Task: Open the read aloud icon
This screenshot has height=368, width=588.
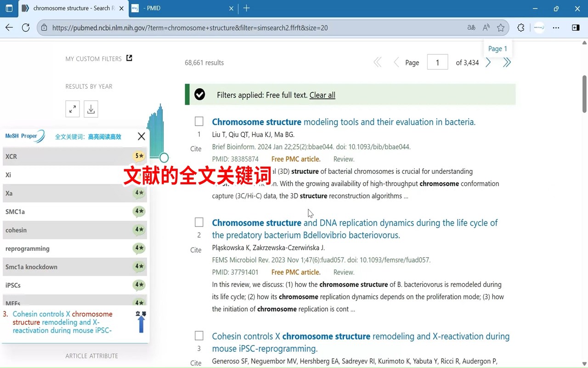Action: click(486, 28)
